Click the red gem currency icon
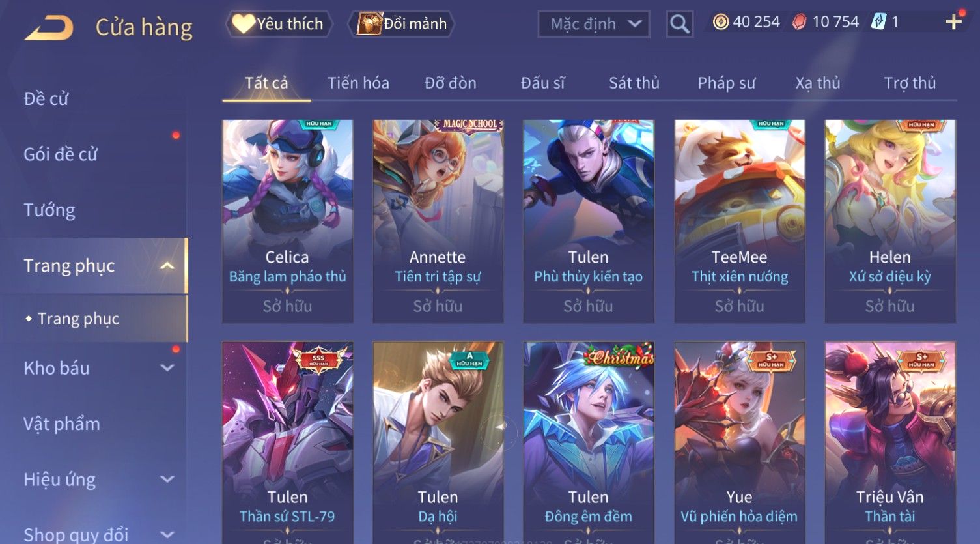Screen dimensions: 980x544 click(x=799, y=22)
